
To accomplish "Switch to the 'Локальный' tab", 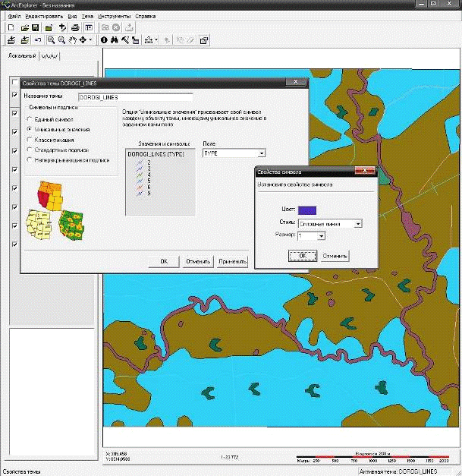I will click(21, 55).
